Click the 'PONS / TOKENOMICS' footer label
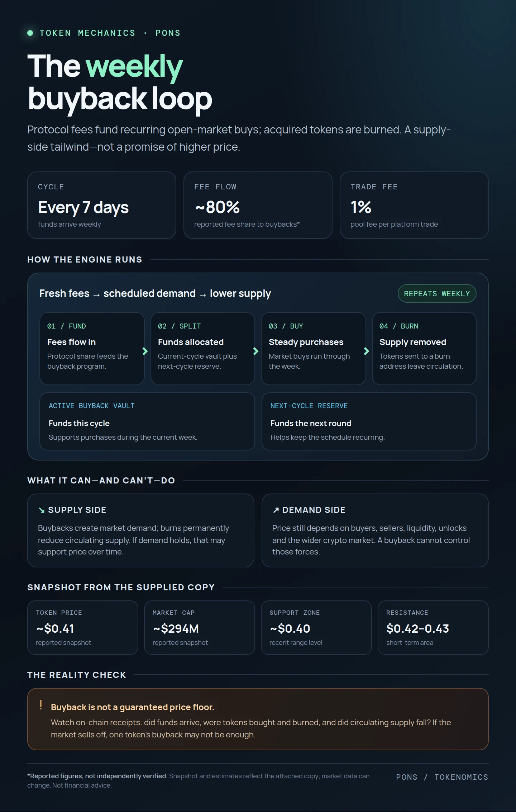Screen dimensions: 516x812 [x=442, y=777]
